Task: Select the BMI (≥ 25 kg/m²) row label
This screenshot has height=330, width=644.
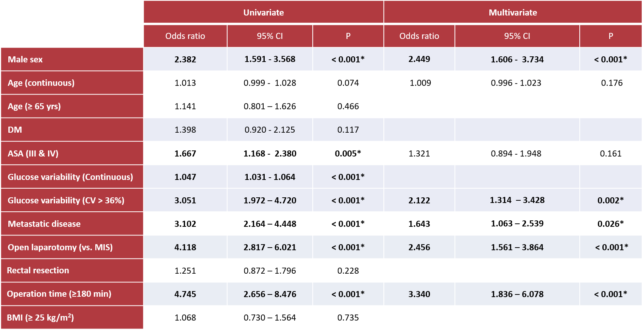Action: [x=40, y=318]
